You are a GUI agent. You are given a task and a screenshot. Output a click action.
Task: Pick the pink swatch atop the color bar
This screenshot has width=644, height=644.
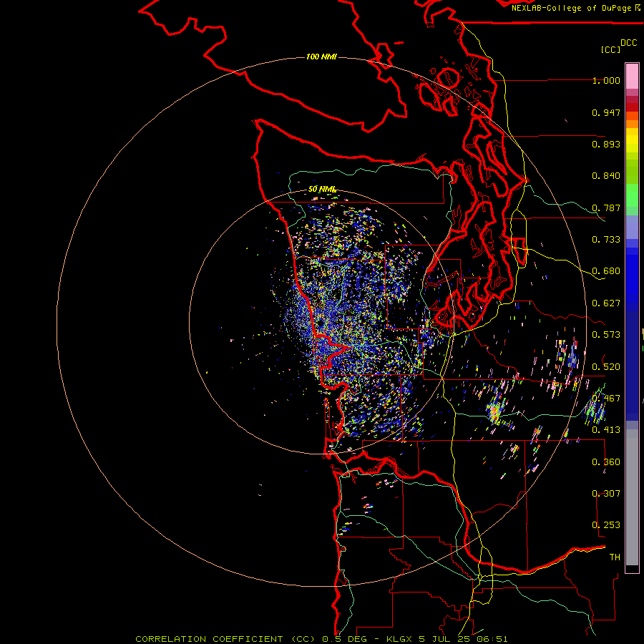pos(632,76)
